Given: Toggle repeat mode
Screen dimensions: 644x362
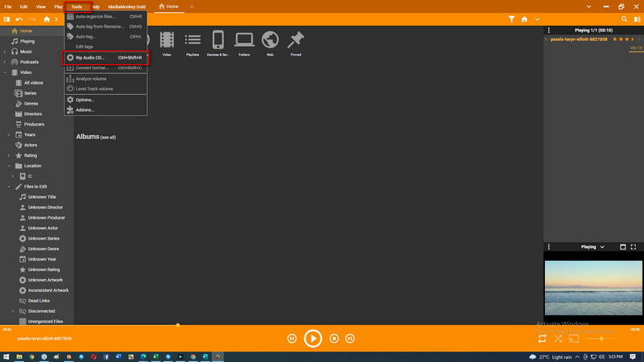Looking at the screenshot, I should point(543,339).
